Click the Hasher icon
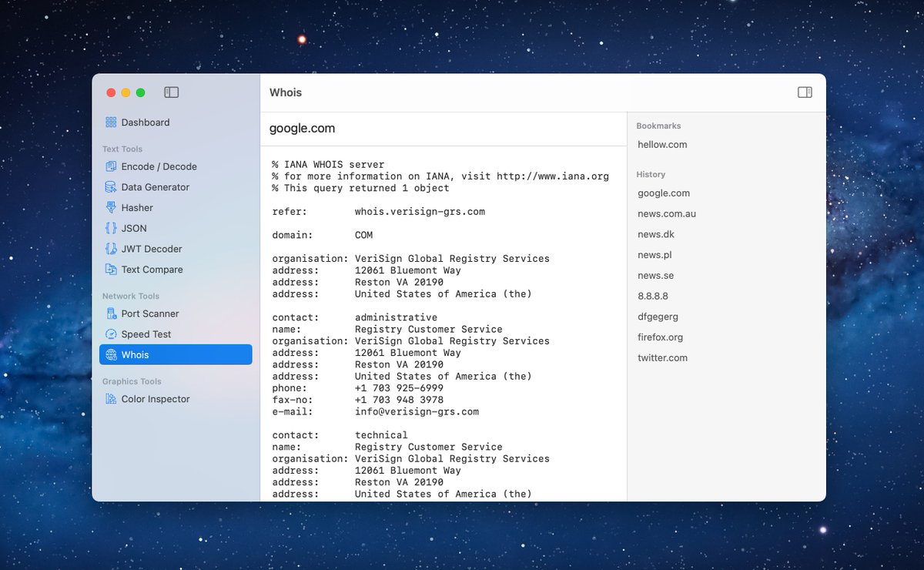Viewport: 924px width, 570px height. coord(111,208)
